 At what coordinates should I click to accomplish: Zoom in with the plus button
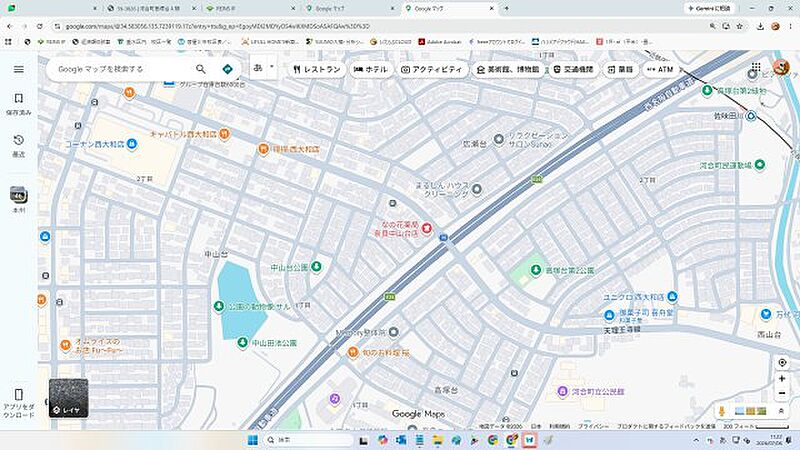(782, 379)
